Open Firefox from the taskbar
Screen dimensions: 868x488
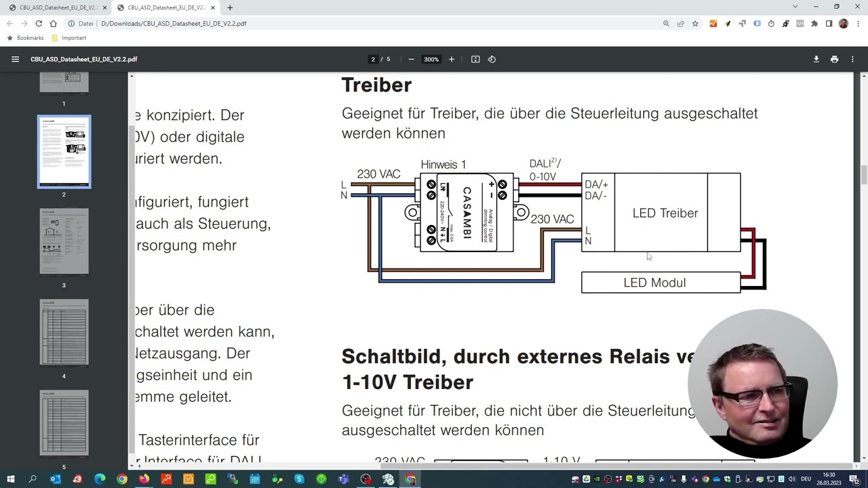(x=144, y=479)
